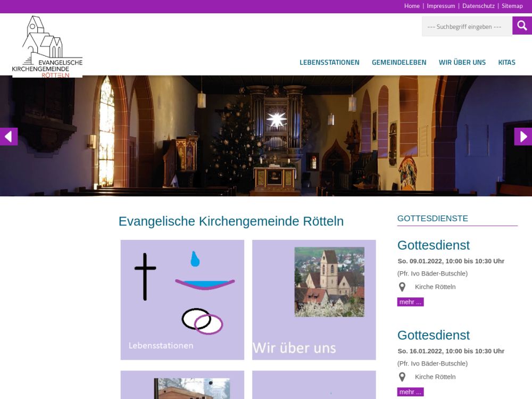The height and width of the screenshot is (399, 532).
Task: Click mehr button for 09.01.2022 service
Action: point(410,302)
